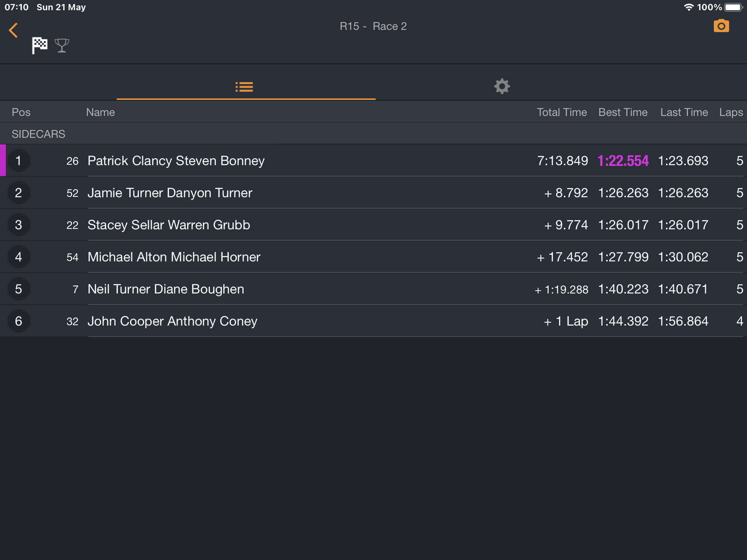Tap position badge 4
Screen dimensions: 747x560
click(x=19, y=257)
